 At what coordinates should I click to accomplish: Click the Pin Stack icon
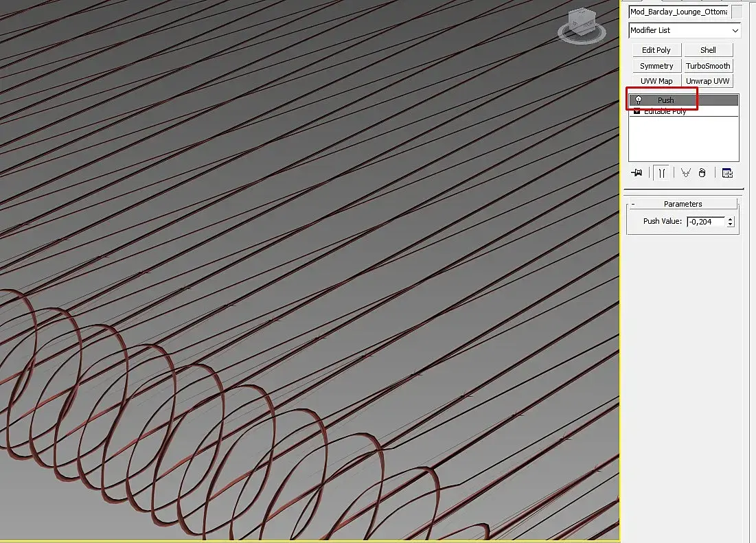pyautogui.click(x=637, y=172)
